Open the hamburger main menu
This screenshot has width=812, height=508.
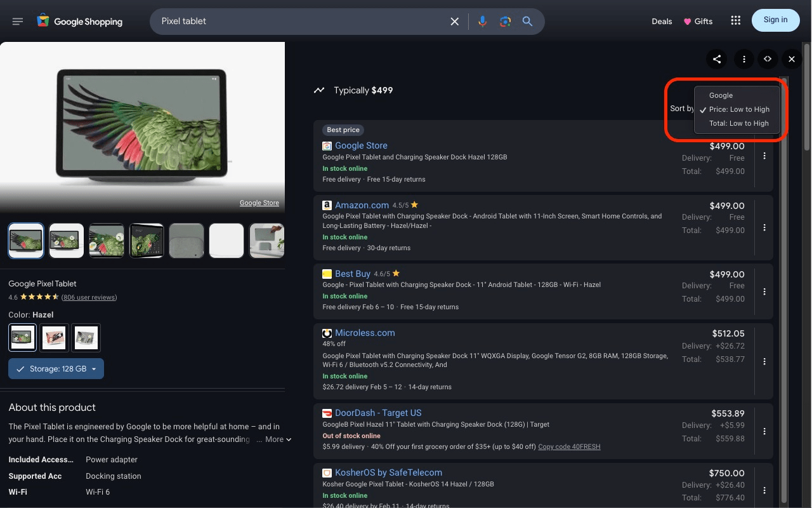tap(18, 22)
